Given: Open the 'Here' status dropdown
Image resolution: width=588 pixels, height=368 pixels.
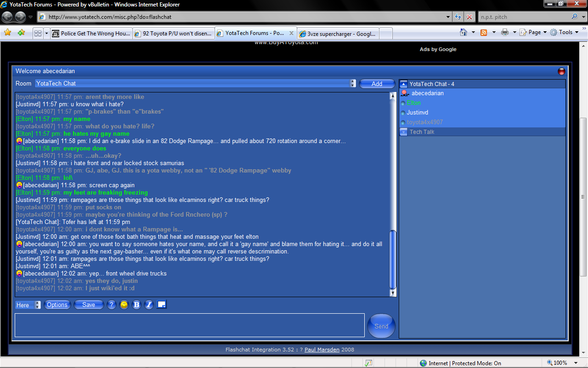Looking at the screenshot, I should [28, 305].
